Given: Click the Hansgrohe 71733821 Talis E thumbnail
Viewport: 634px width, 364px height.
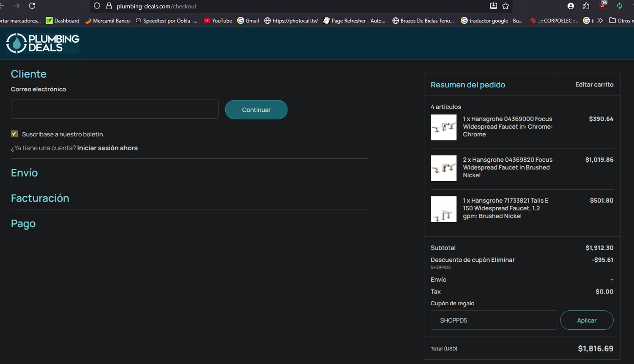Looking at the screenshot, I should pyautogui.click(x=443, y=209).
